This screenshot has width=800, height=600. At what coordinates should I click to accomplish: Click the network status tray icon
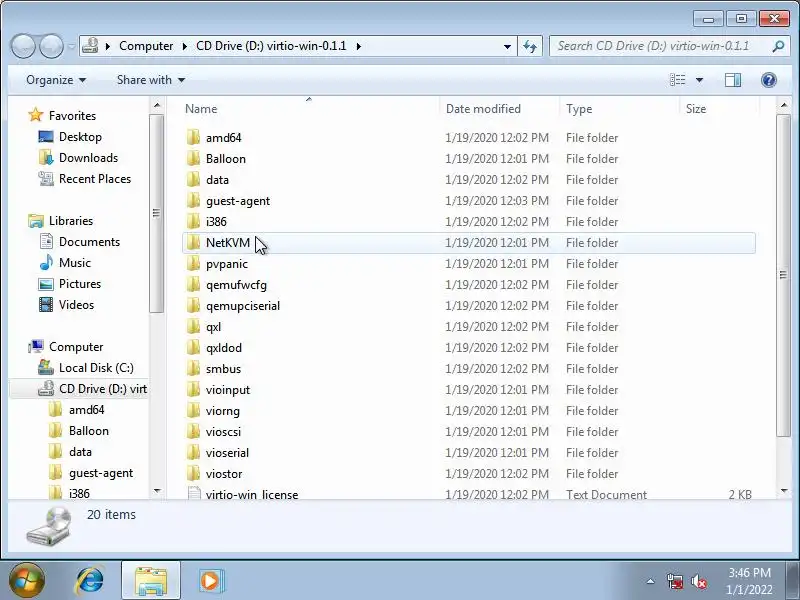(x=675, y=581)
